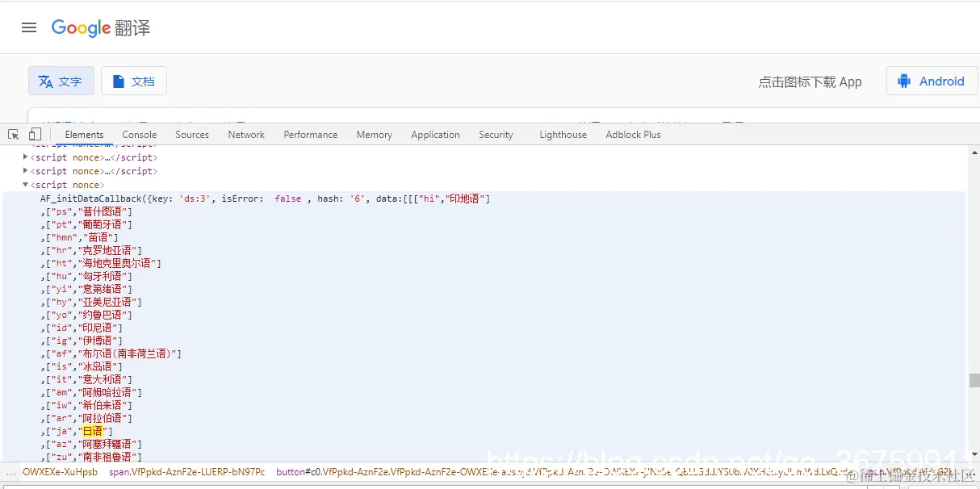The height and width of the screenshot is (489, 980).
Task: Open the Application tab
Action: 435,135
